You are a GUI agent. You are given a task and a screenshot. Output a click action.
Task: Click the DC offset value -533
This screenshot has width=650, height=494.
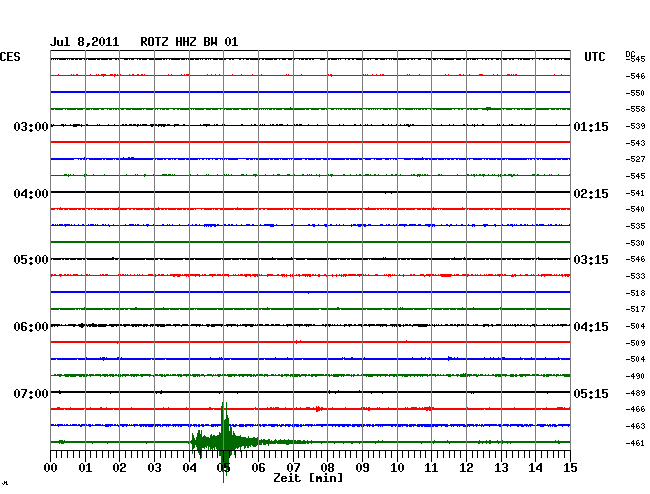[635, 276]
